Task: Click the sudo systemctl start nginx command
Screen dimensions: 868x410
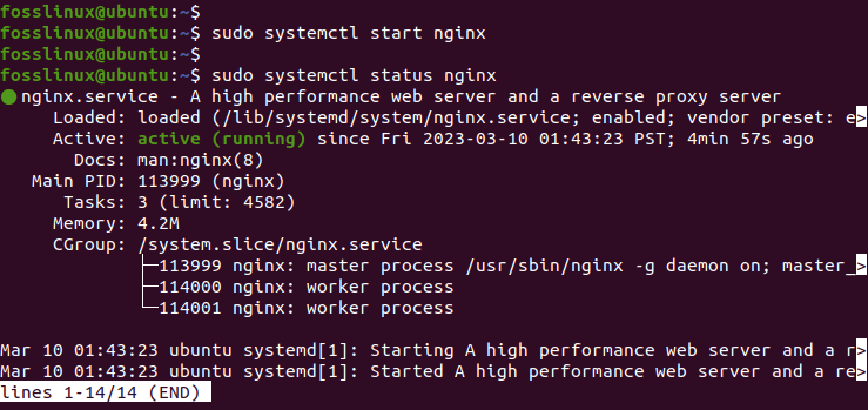Action: click(349, 33)
